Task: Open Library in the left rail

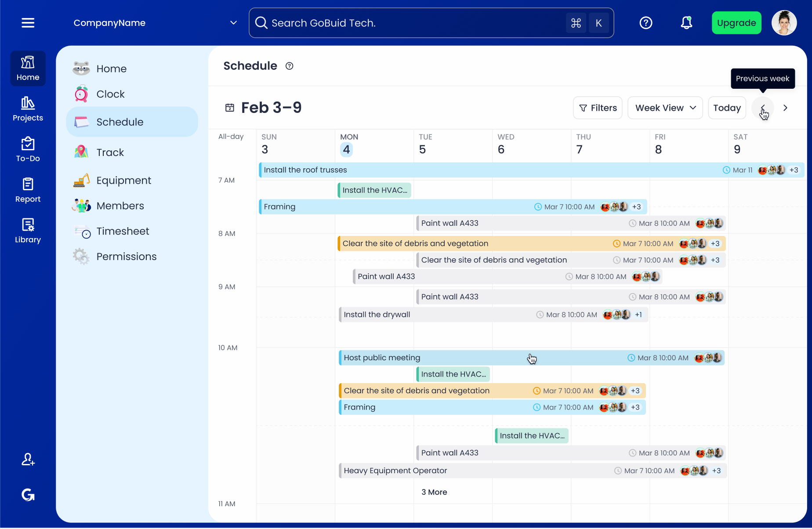Action: click(x=28, y=231)
